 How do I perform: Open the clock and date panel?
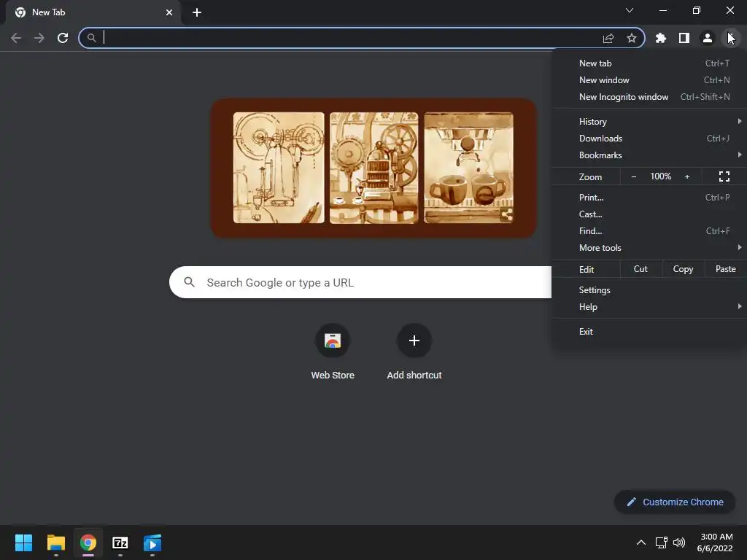click(x=715, y=542)
